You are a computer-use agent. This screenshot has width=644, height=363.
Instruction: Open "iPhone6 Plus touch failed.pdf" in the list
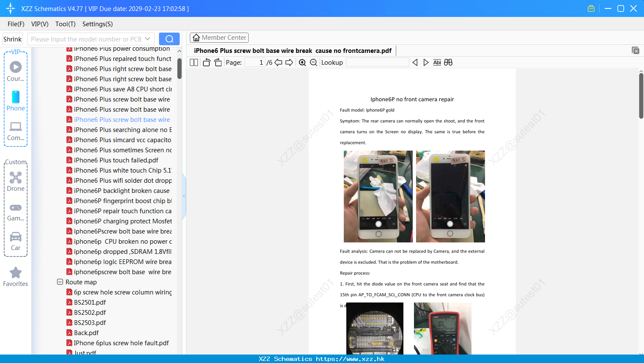coord(116,160)
